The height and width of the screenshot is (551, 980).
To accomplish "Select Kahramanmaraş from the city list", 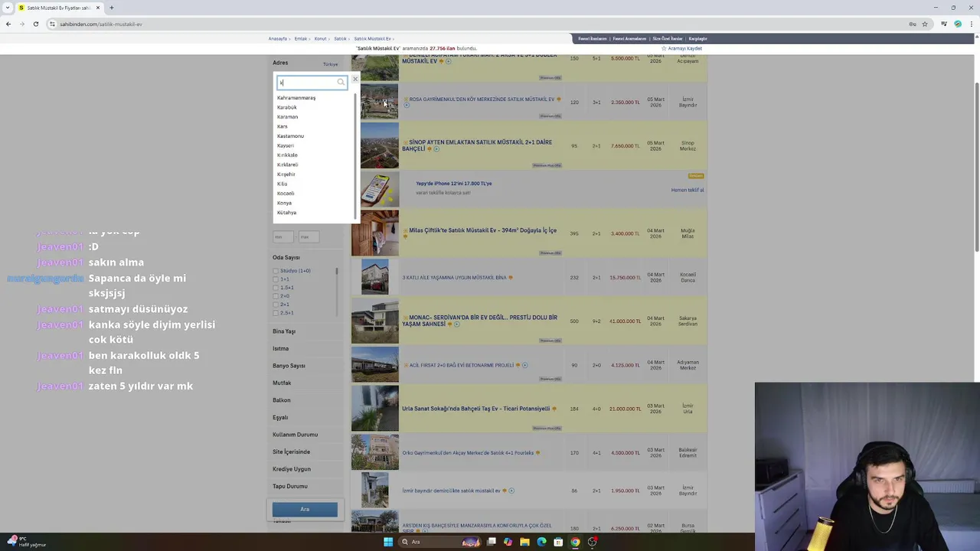I will click(x=296, y=98).
